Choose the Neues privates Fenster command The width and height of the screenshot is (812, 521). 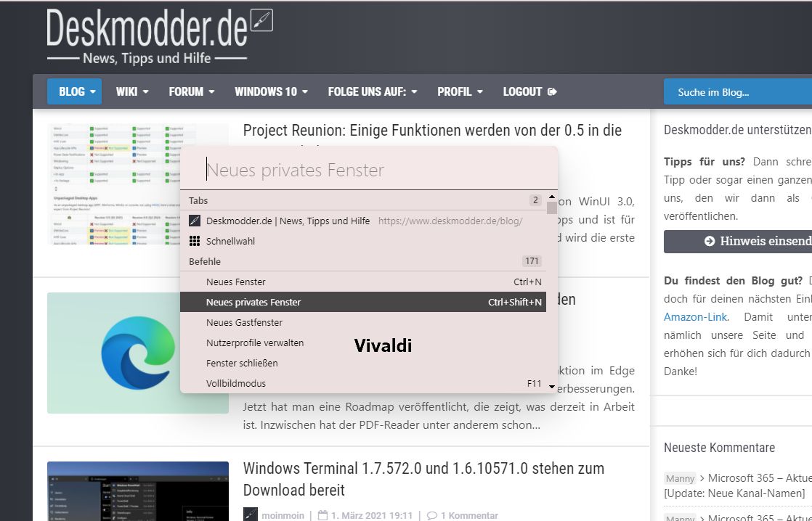point(363,302)
